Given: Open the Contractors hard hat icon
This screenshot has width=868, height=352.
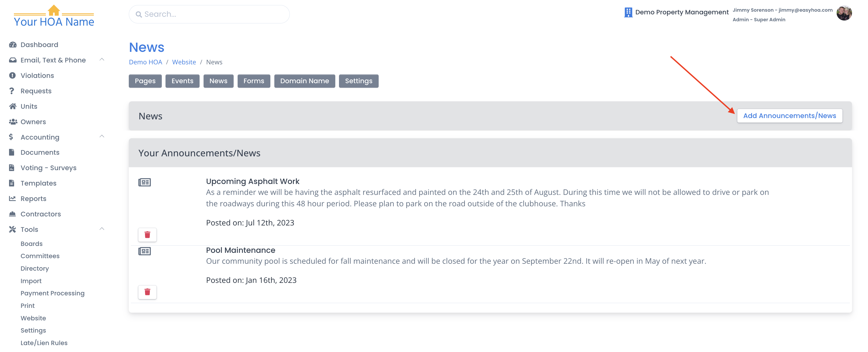Looking at the screenshot, I should 13,214.
